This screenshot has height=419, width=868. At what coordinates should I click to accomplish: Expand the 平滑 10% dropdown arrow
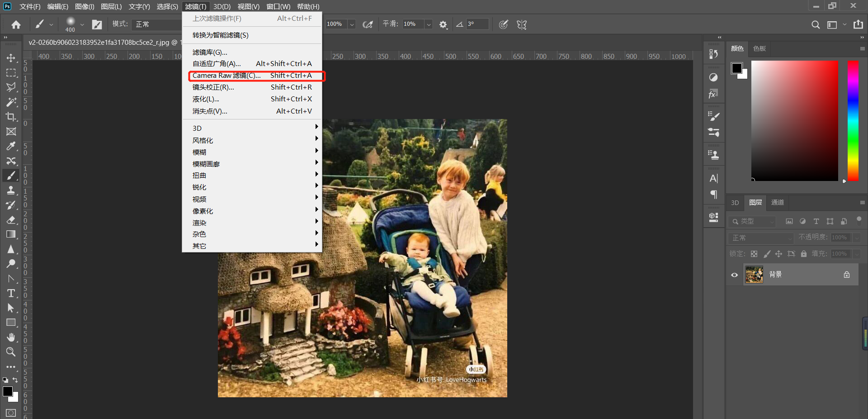tap(429, 24)
